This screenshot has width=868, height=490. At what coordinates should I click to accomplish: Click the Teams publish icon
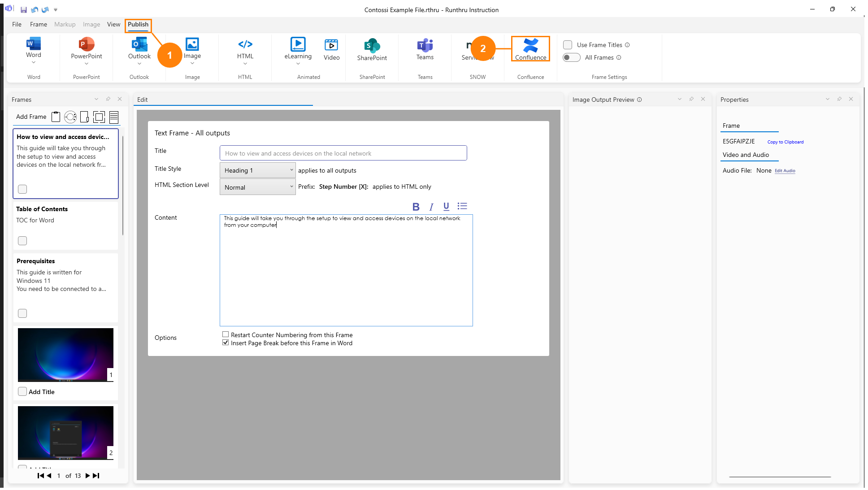425,45
